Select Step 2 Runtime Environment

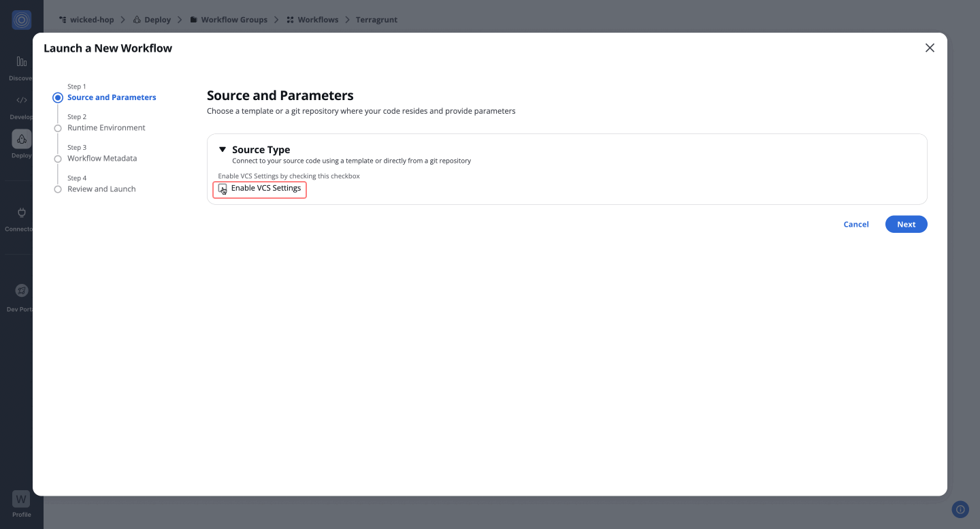pos(106,128)
